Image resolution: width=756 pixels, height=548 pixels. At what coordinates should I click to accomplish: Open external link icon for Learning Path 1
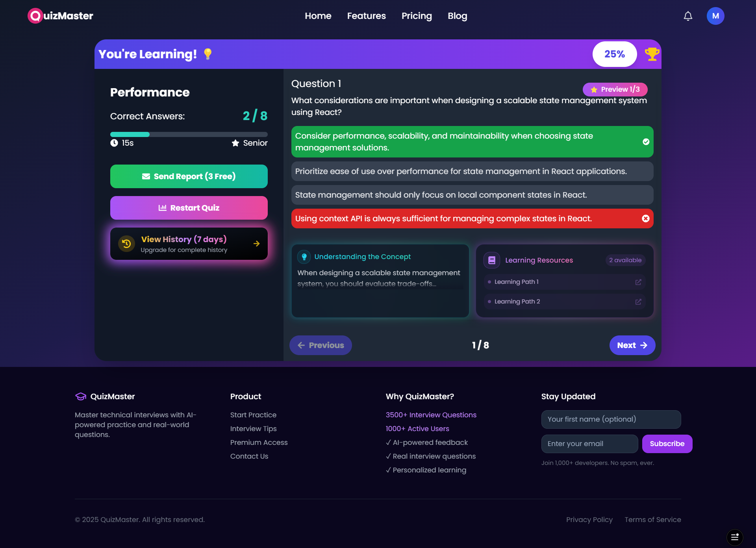[x=638, y=282]
